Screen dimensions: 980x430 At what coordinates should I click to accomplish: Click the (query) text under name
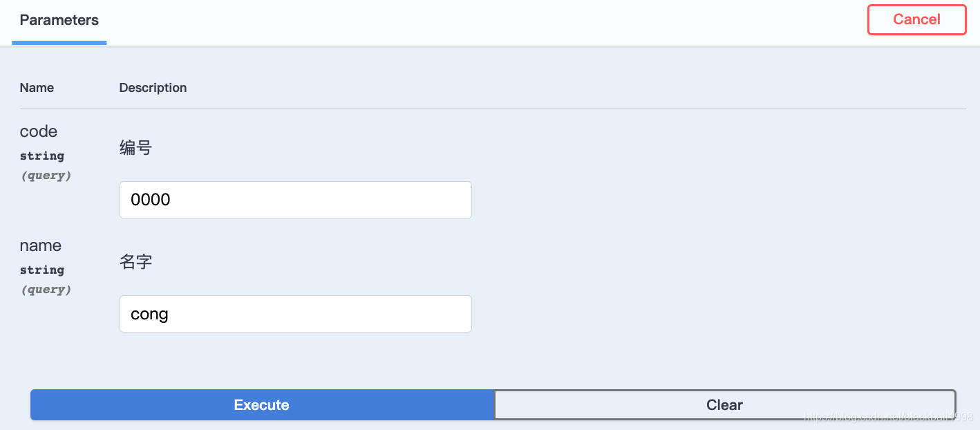[x=46, y=290]
